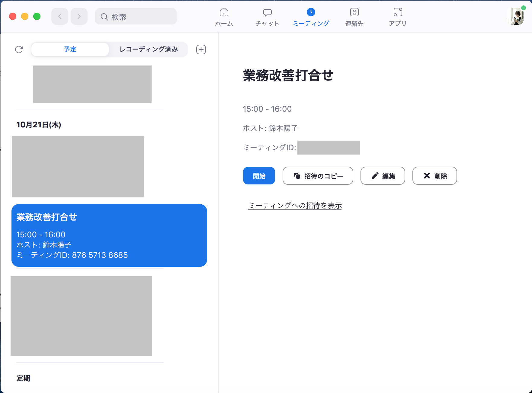Image resolution: width=532 pixels, height=393 pixels.
Task: Click the green fullscreen window button
Action: (37, 16)
